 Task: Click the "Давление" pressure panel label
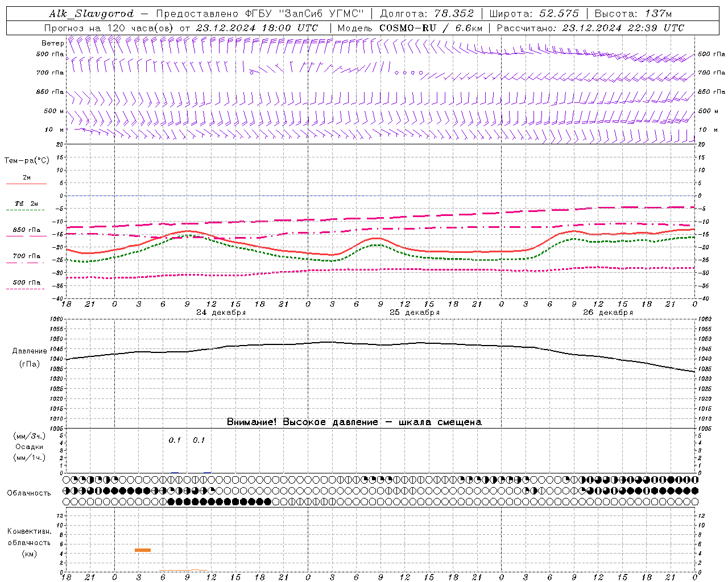pos(30,351)
